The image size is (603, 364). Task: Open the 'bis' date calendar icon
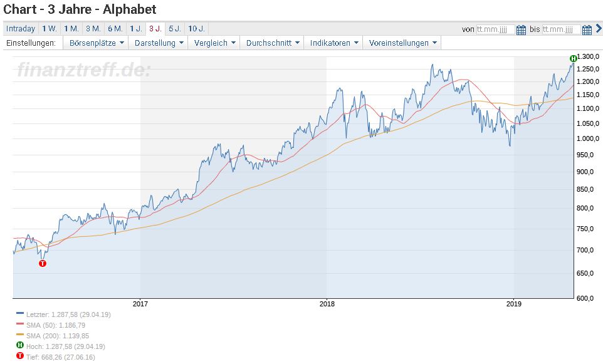(587, 29)
